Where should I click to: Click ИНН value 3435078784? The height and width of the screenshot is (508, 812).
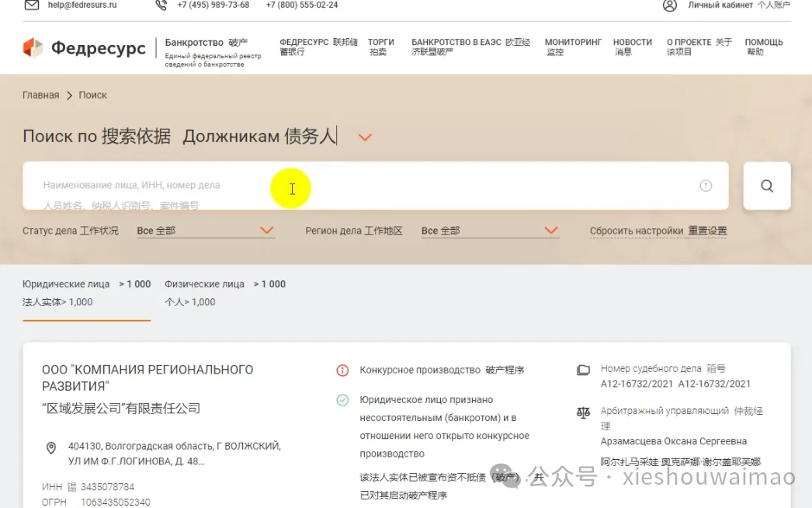(107, 487)
